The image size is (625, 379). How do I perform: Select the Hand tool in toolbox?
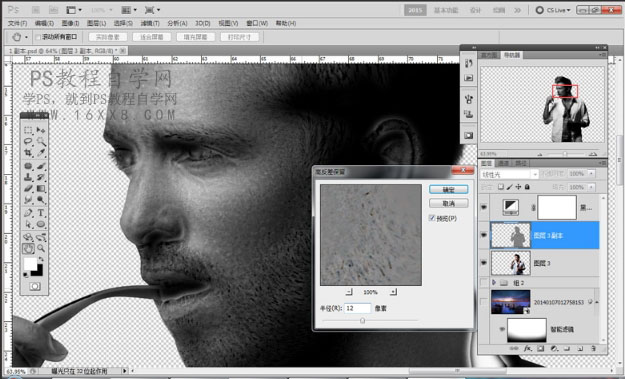point(28,249)
